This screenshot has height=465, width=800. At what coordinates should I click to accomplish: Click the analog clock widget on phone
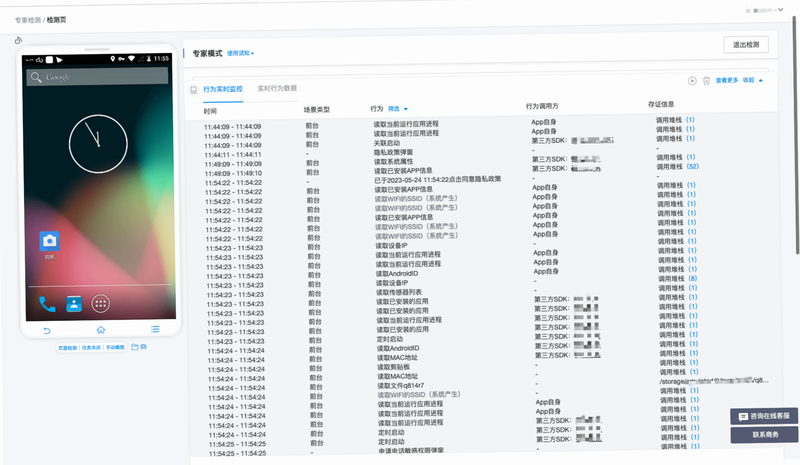(98, 144)
